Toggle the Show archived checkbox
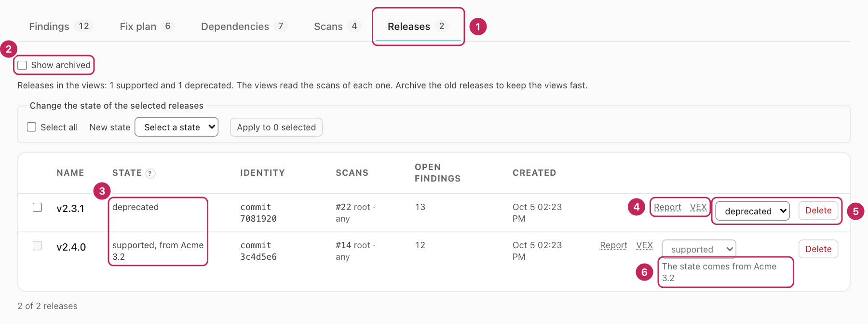The width and height of the screenshot is (868, 324). pyautogui.click(x=22, y=65)
